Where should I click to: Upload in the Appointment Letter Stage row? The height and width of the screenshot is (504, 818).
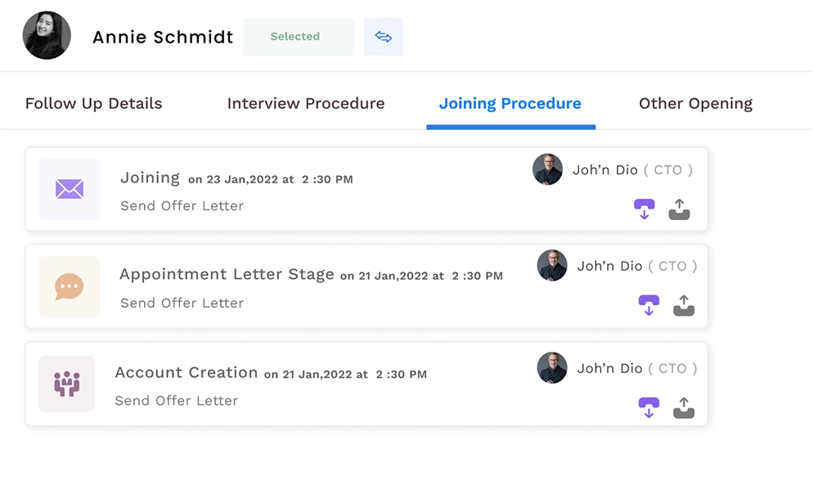click(684, 306)
